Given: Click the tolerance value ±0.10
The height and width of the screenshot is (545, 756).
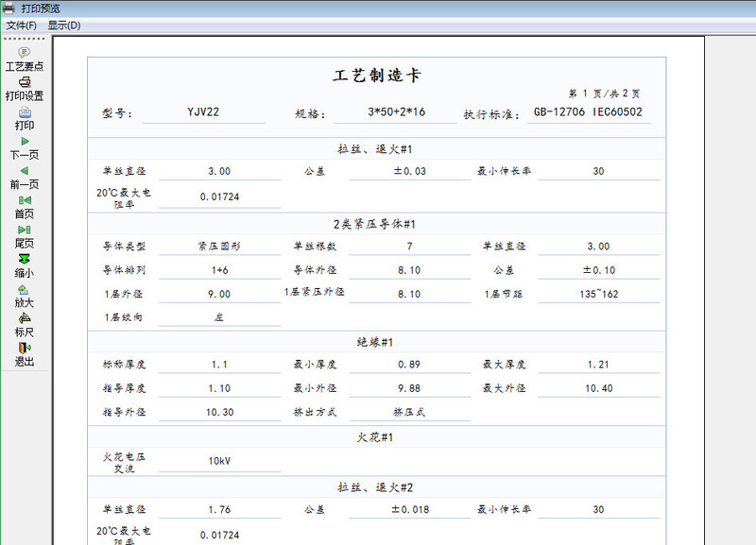Looking at the screenshot, I should pos(599,270).
